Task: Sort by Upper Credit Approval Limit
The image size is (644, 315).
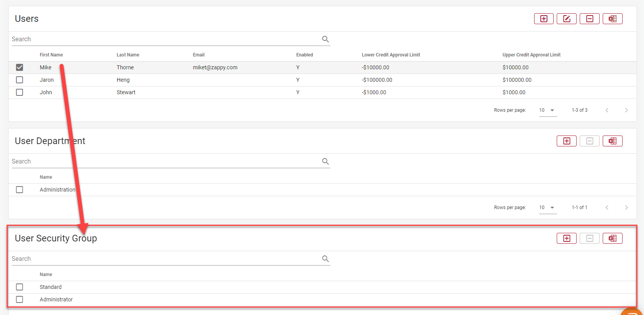Action: point(531,55)
